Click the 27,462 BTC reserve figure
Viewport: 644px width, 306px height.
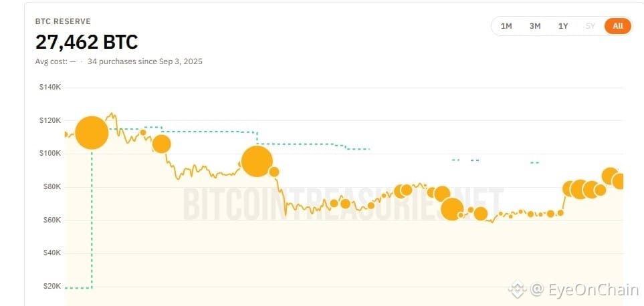click(x=87, y=42)
